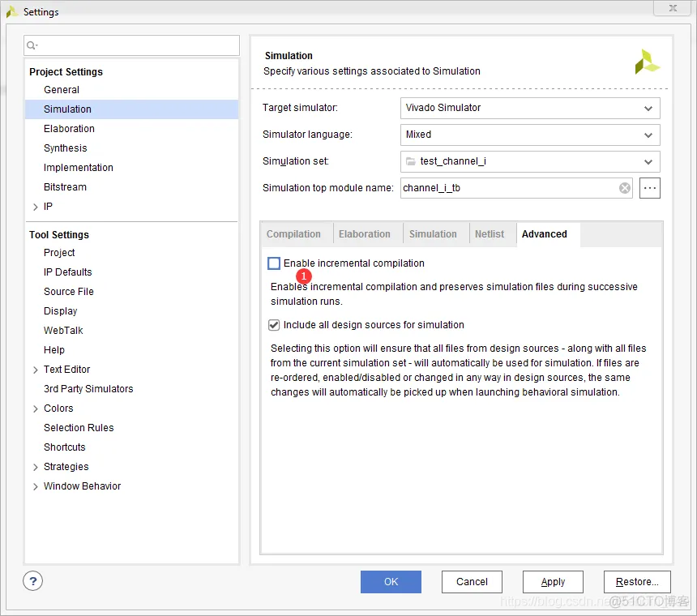The image size is (697, 616).
Task: Open IP Defaults settings
Action: coord(67,272)
